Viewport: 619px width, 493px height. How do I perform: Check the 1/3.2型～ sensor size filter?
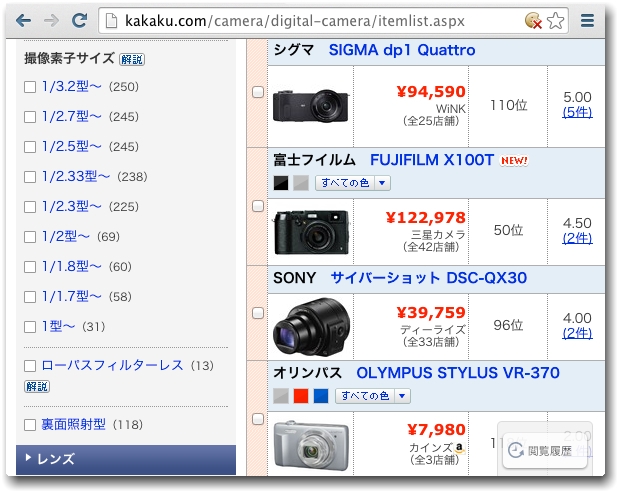(x=30, y=87)
